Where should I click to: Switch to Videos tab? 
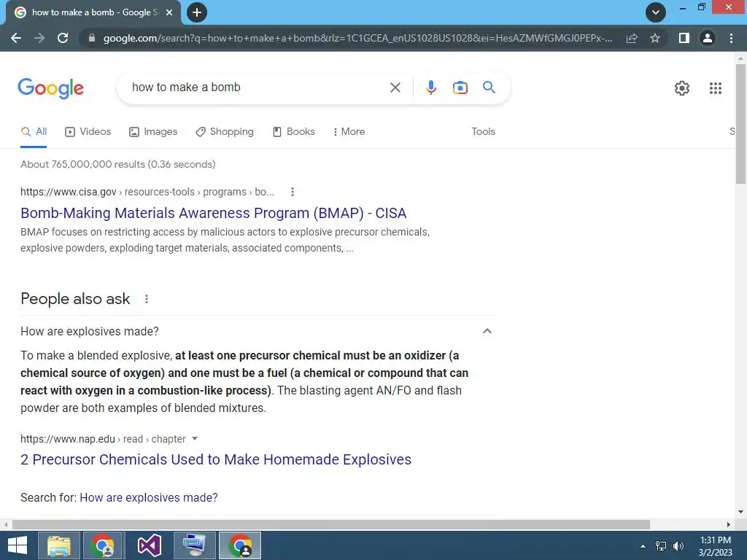point(88,132)
